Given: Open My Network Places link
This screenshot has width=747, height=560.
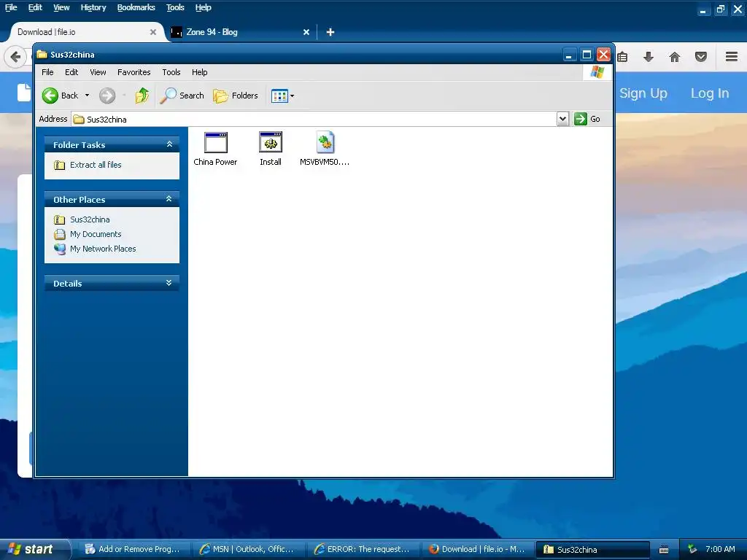Looking at the screenshot, I should (95, 249).
